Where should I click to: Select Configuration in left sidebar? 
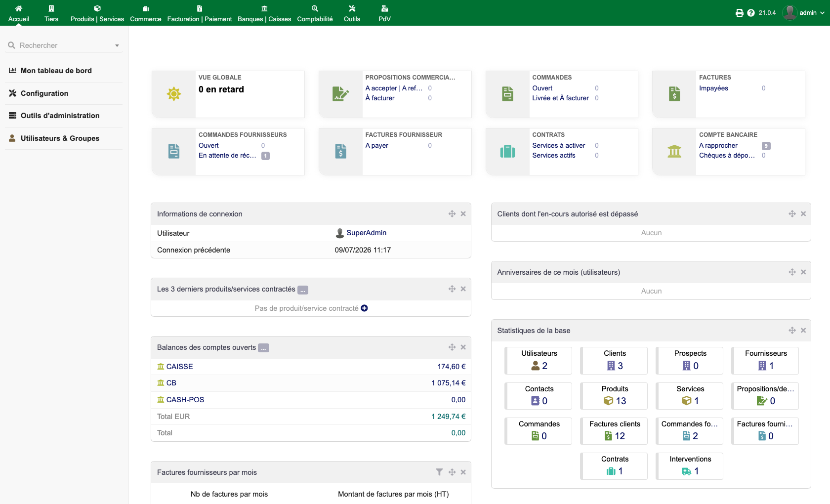click(44, 93)
